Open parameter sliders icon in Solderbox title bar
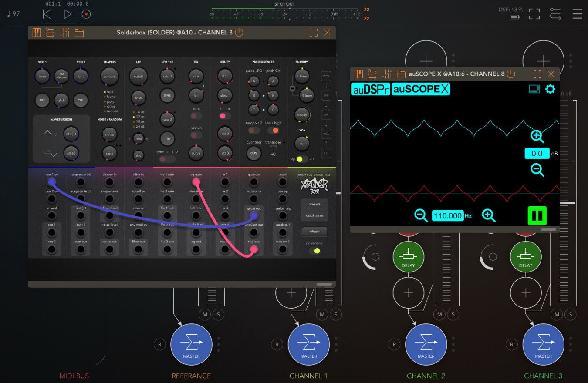 [x=65, y=33]
